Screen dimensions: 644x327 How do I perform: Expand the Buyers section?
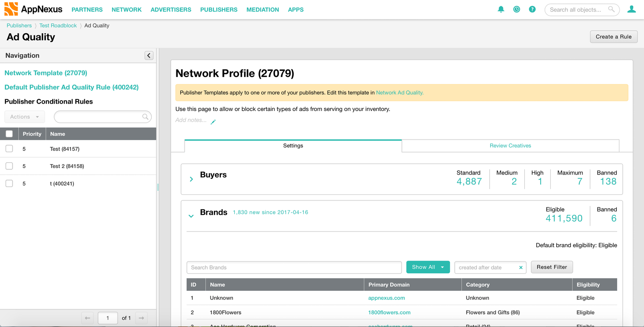191,179
